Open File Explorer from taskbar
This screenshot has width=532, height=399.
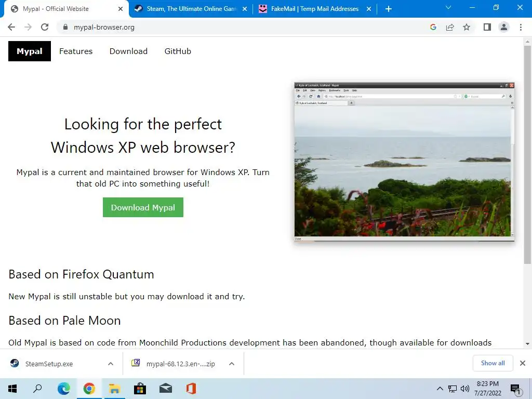pyautogui.click(x=114, y=389)
